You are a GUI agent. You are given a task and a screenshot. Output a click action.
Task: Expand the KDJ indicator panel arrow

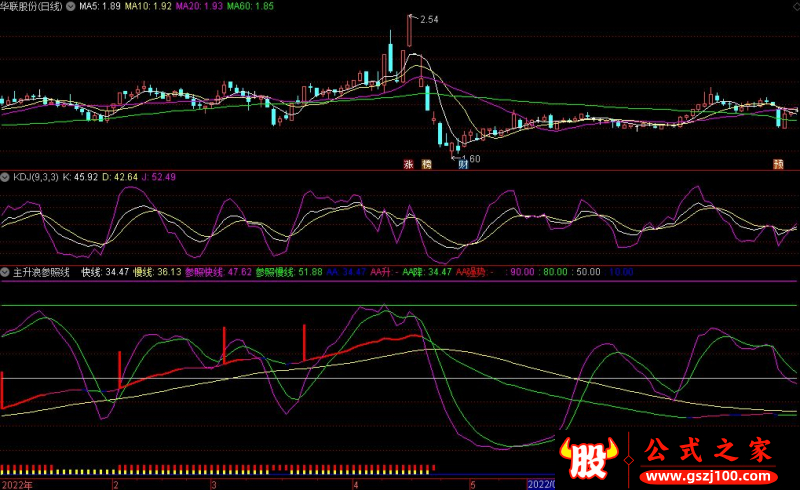coord(5,177)
